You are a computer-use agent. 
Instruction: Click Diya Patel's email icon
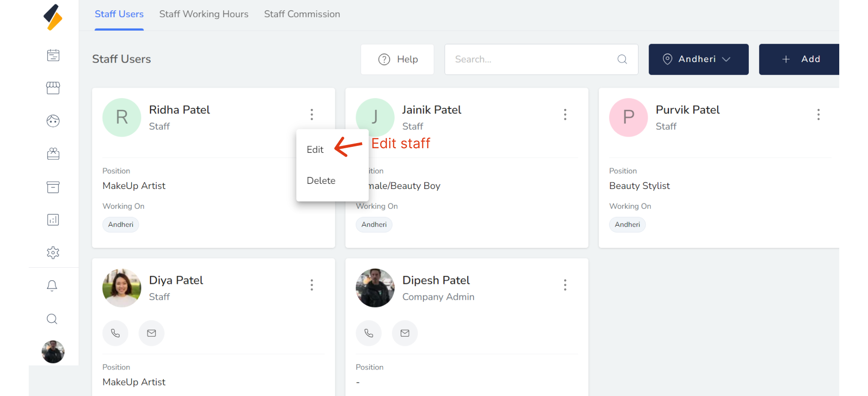pos(152,333)
